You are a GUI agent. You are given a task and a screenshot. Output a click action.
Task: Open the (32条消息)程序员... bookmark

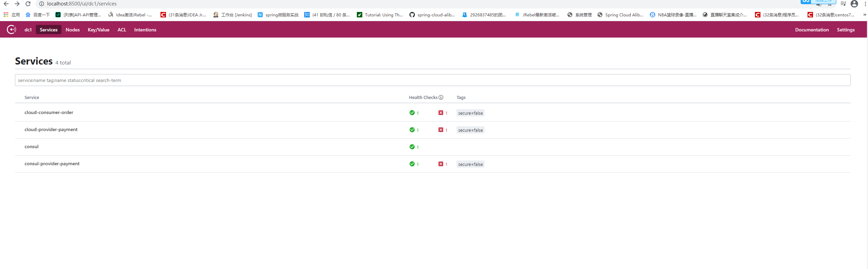pyautogui.click(x=777, y=15)
